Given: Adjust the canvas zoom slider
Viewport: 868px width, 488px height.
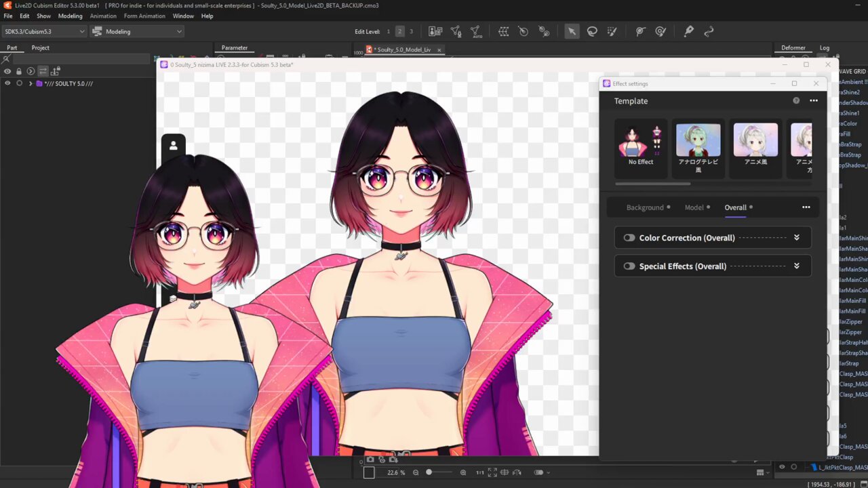Looking at the screenshot, I should click(439, 472).
